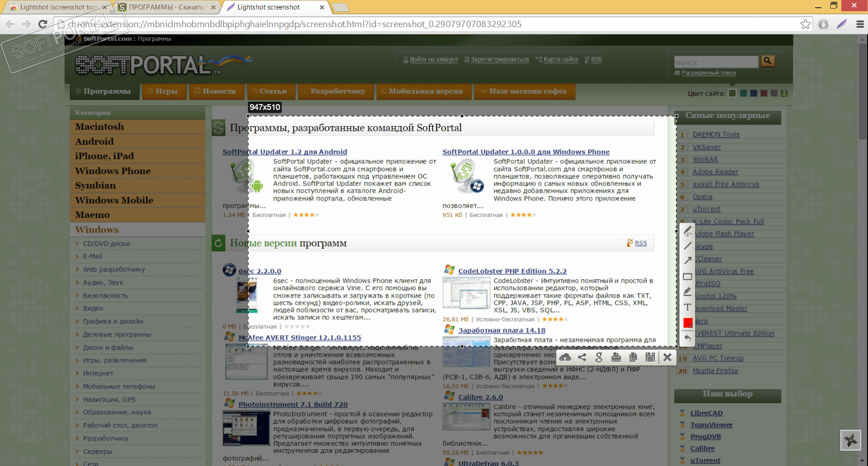Click the SoftPortal logo in the header
This screenshot has height=466, width=868.
coord(163,64)
